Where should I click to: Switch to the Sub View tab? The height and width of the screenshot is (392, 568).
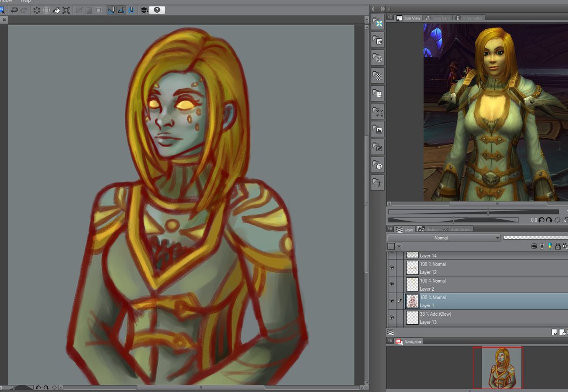[x=408, y=18]
